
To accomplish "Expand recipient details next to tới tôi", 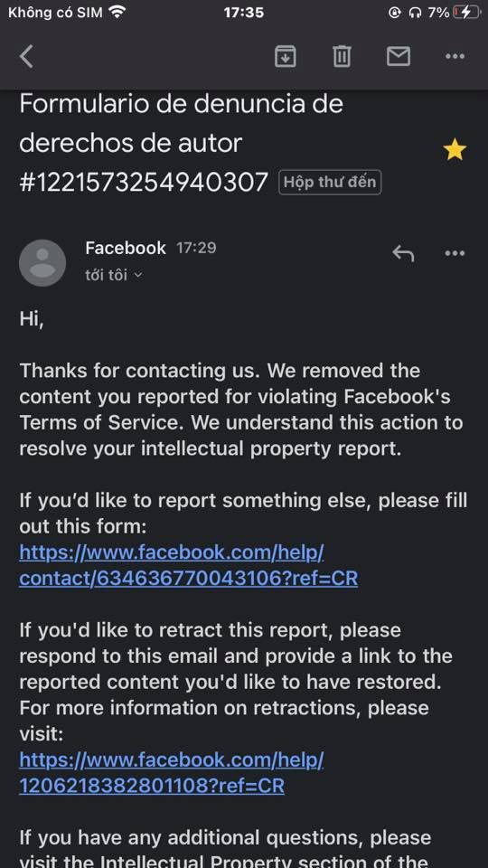I will pos(138,275).
